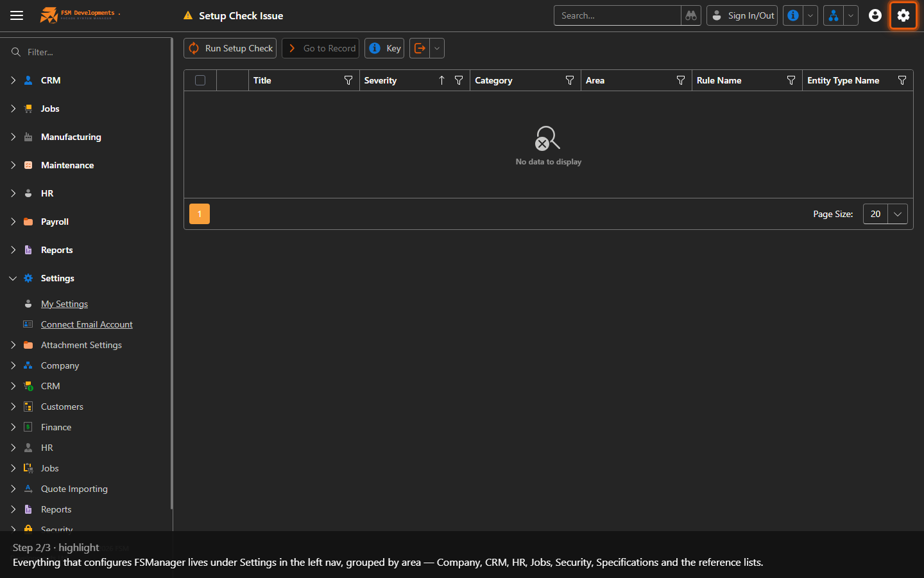Open Jobs under Settings

pos(49,468)
